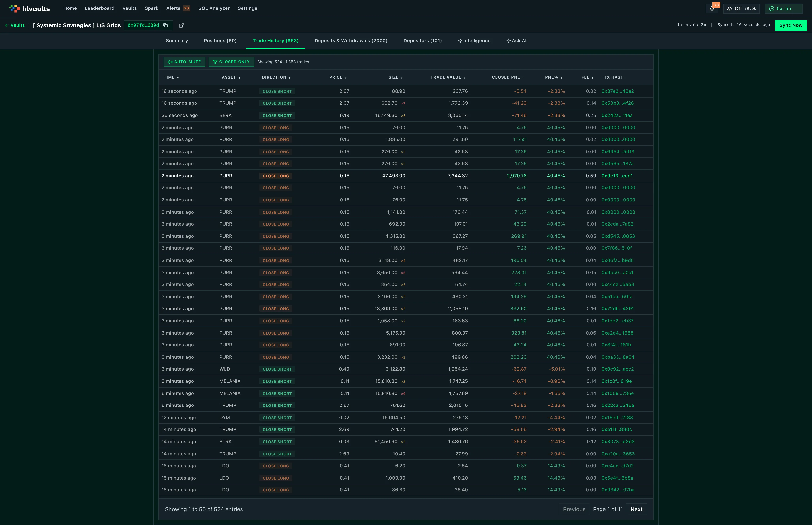Toggle the Auto-Mute button
812x525 pixels.
(184, 62)
